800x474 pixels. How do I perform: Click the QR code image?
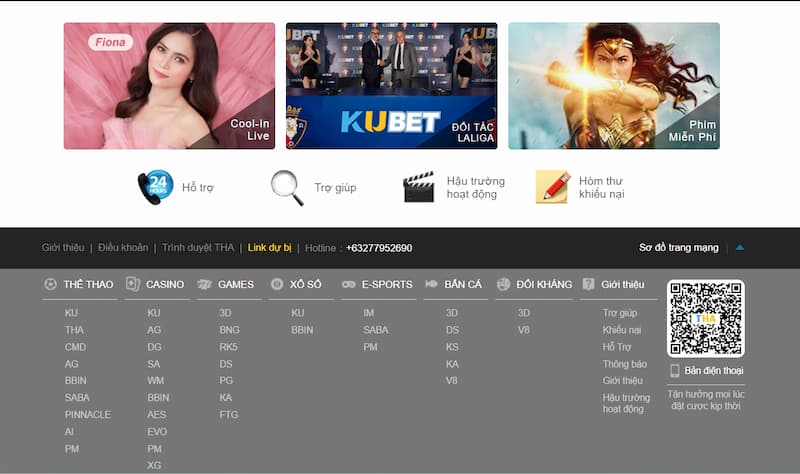[705, 319]
